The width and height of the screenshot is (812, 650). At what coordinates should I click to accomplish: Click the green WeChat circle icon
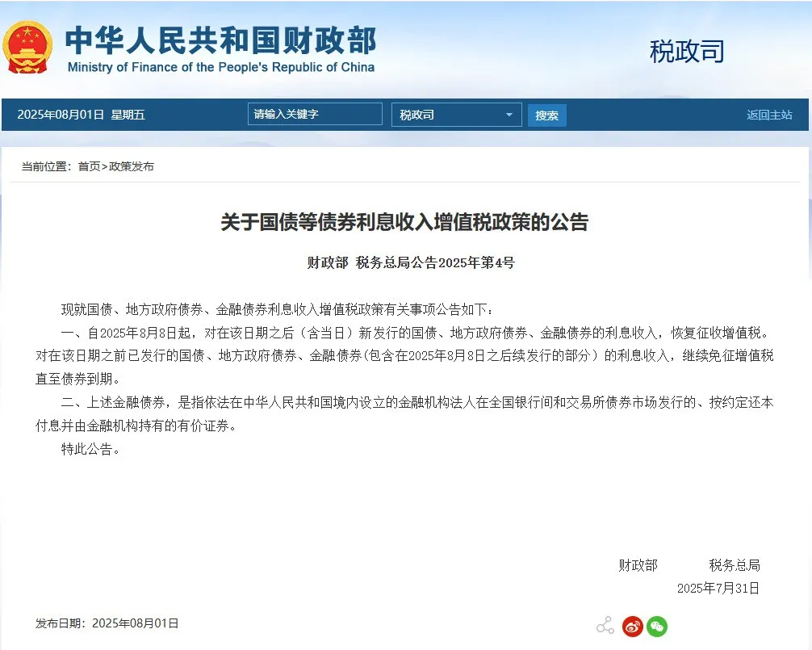click(x=657, y=626)
